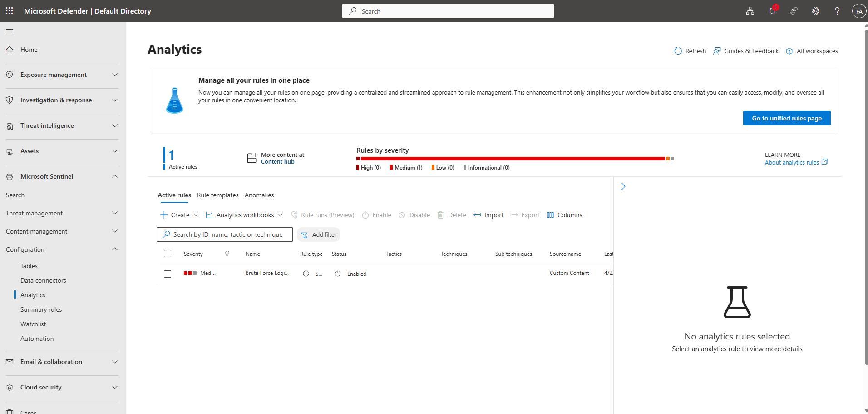Click the High (0) legend swatch
The height and width of the screenshot is (414, 868).
tap(358, 167)
